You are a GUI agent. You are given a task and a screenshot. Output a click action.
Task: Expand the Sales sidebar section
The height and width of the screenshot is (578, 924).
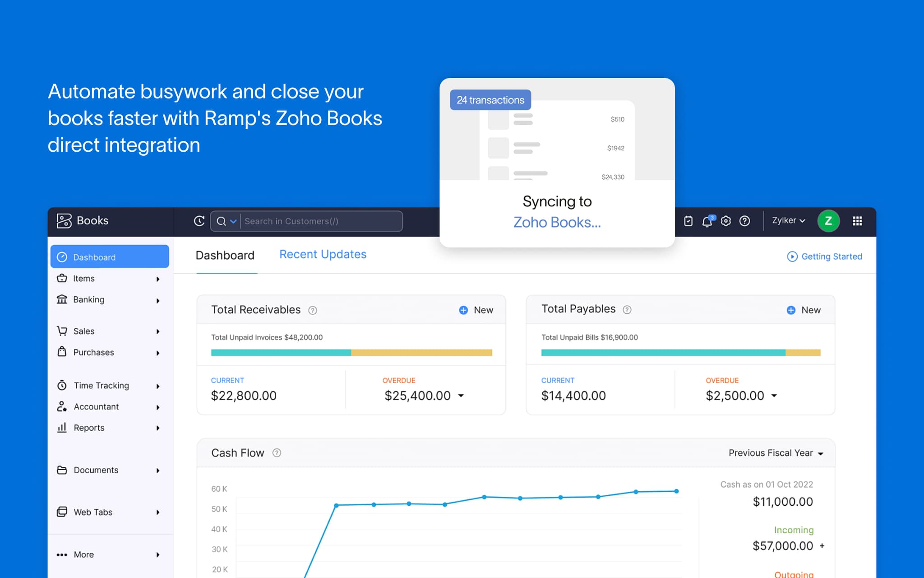coord(84,331)
